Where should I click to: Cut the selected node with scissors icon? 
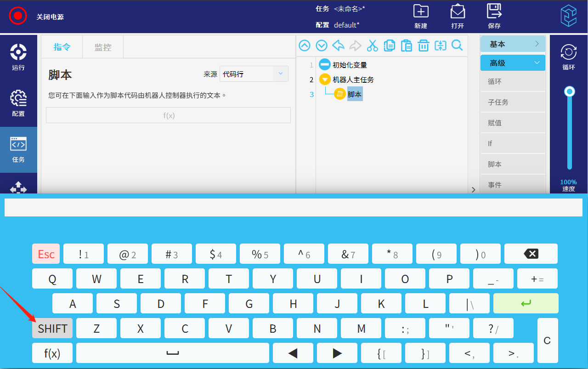(372, 45)
